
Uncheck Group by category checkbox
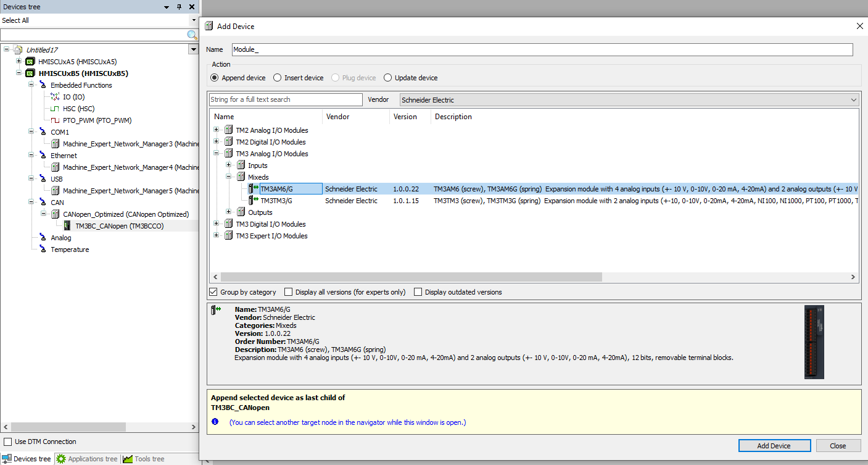pos(213,292)
